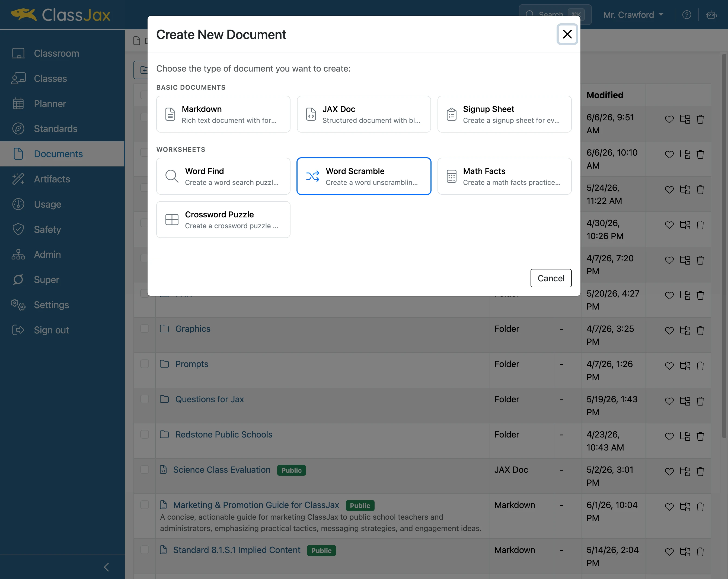Viewport: 728px width, 579px height.
Task: Click the robot assistant icon
Action: [711, 15]
